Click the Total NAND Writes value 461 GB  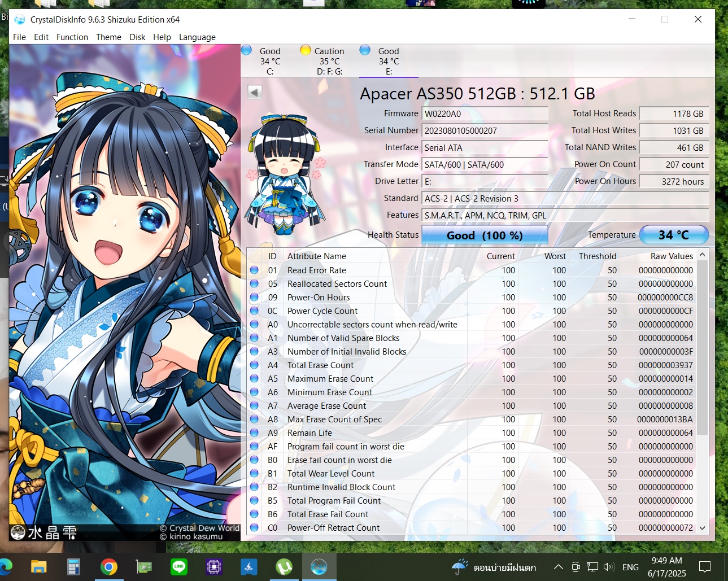click(x=674, y=147)
